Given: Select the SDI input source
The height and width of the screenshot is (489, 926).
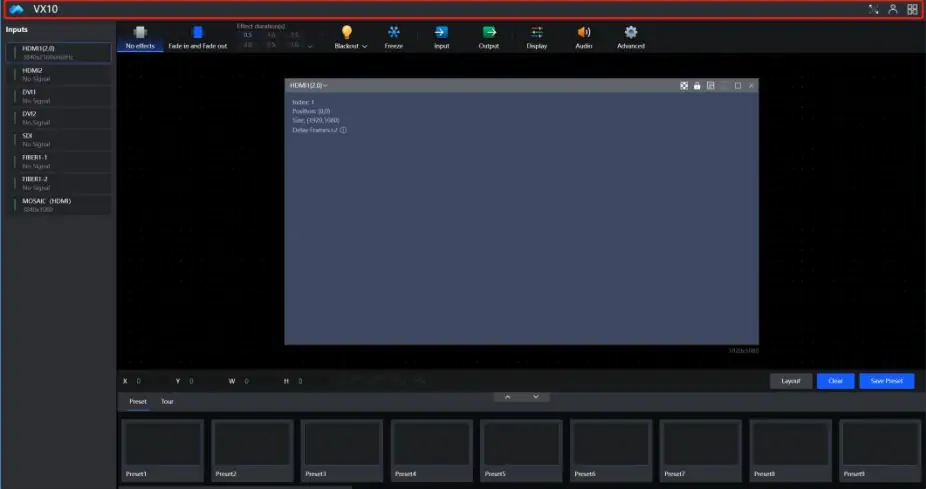Looking at the screenshot, I should [x=58, y=140].
